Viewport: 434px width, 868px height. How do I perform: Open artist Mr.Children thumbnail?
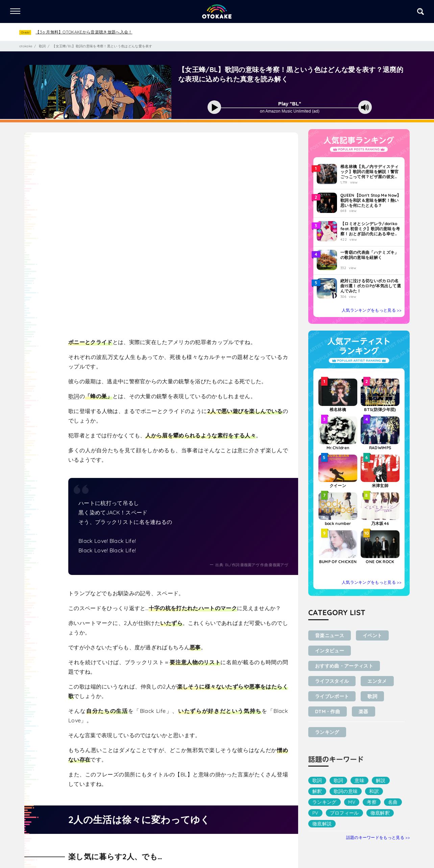pos(338,430)
